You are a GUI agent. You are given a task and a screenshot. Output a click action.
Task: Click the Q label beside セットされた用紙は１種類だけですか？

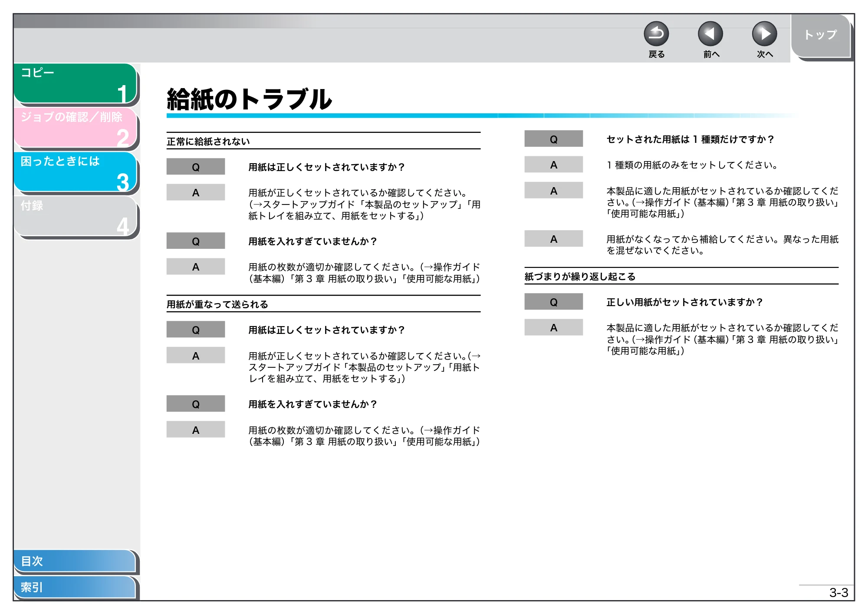pyautogui.click(x=553, y=139)
